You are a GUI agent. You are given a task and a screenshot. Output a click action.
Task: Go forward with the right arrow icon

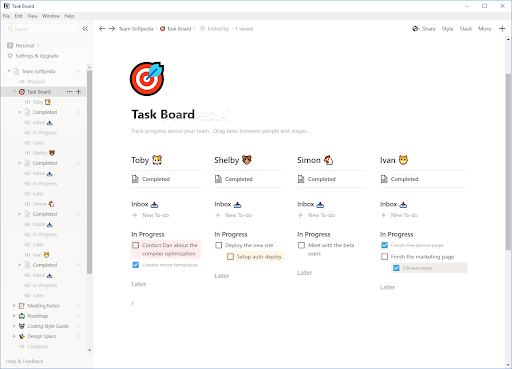tap(112, 29)
